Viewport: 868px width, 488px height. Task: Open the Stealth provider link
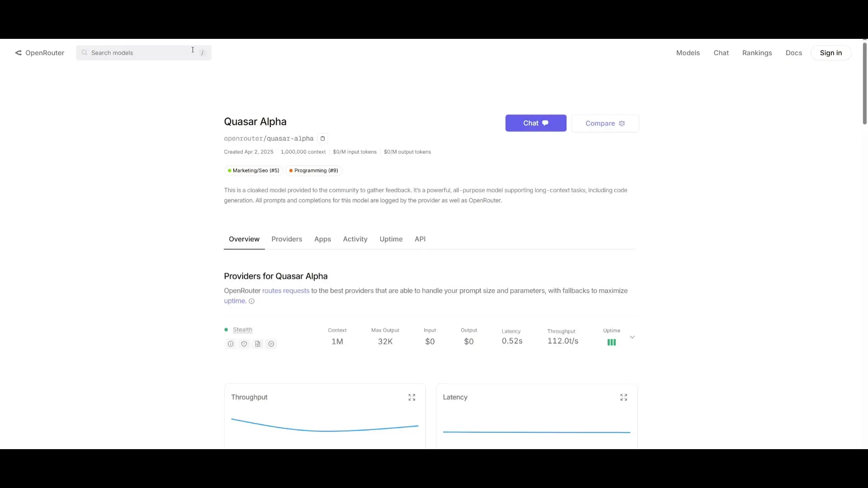click(x=243, y=330)
